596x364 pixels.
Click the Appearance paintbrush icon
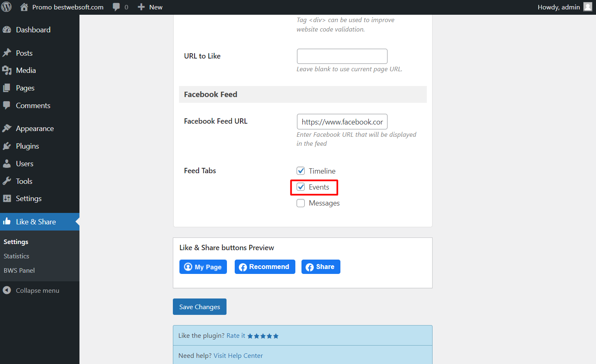[7, 128]
